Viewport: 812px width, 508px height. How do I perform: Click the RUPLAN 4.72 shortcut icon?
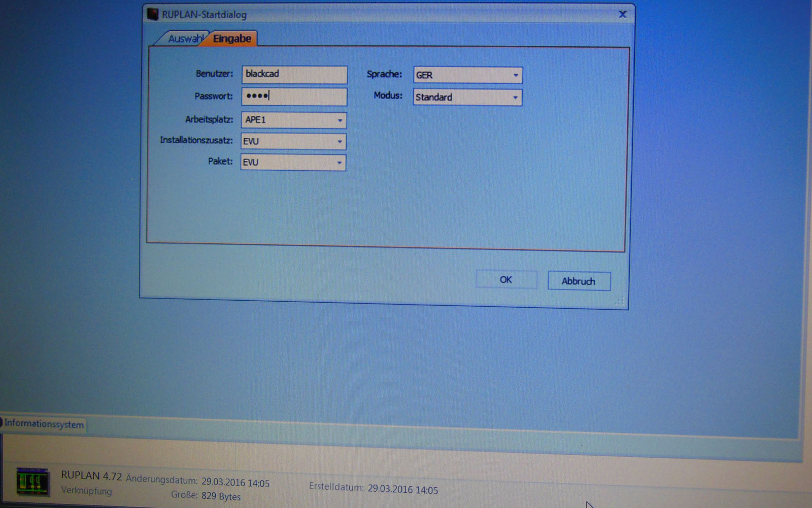pos(32,482)
